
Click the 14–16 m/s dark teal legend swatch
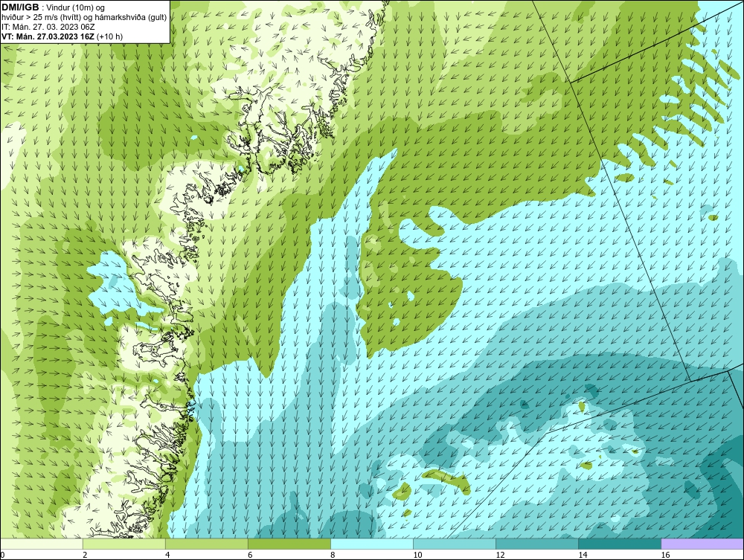coord(619,544)
